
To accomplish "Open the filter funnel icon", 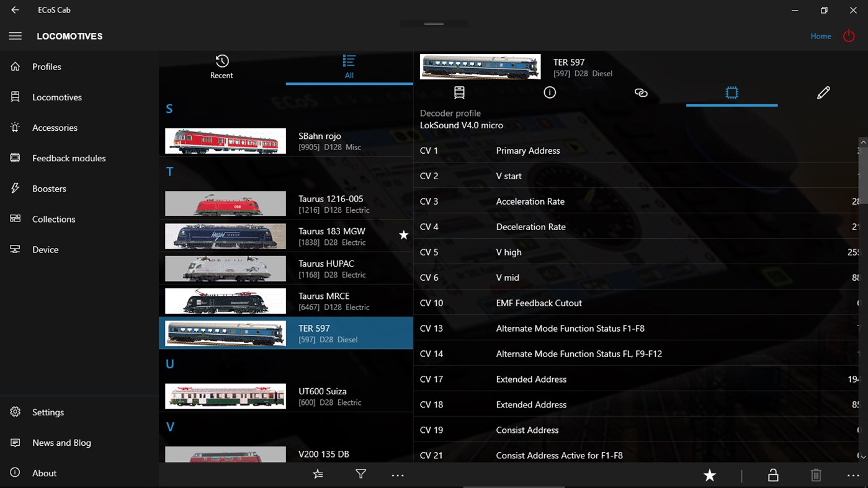I will pyautogui.click(x=360, y=474).
